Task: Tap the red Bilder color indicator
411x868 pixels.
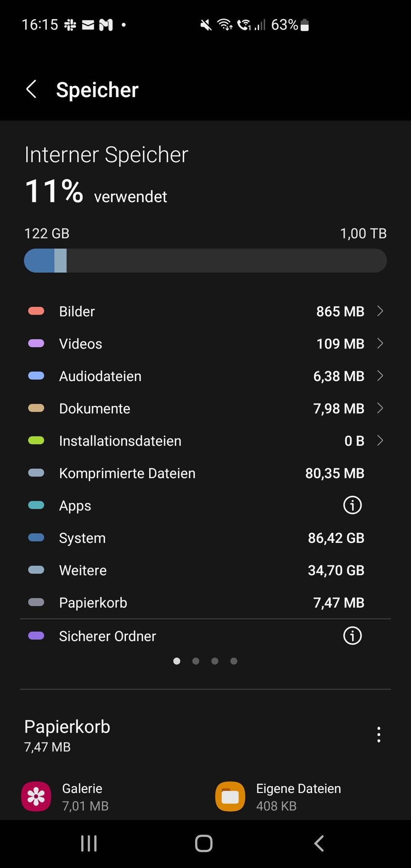Action: tap(36, 311)
